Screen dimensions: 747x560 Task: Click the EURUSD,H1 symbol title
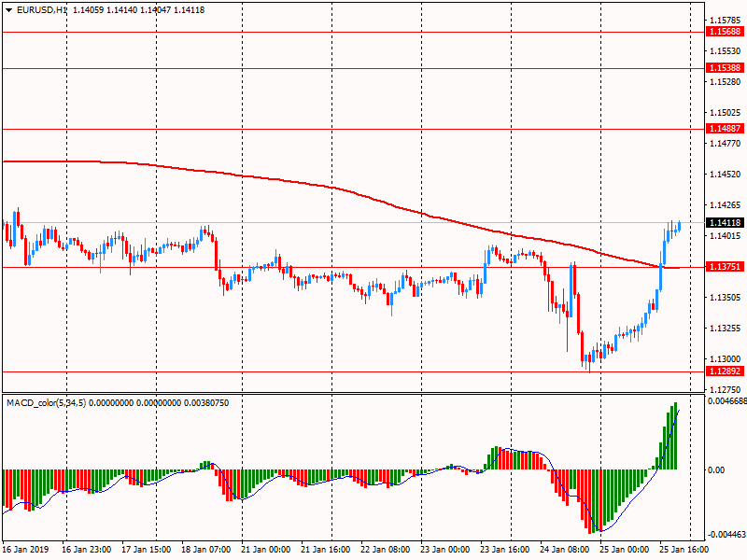tap(41, 10)
